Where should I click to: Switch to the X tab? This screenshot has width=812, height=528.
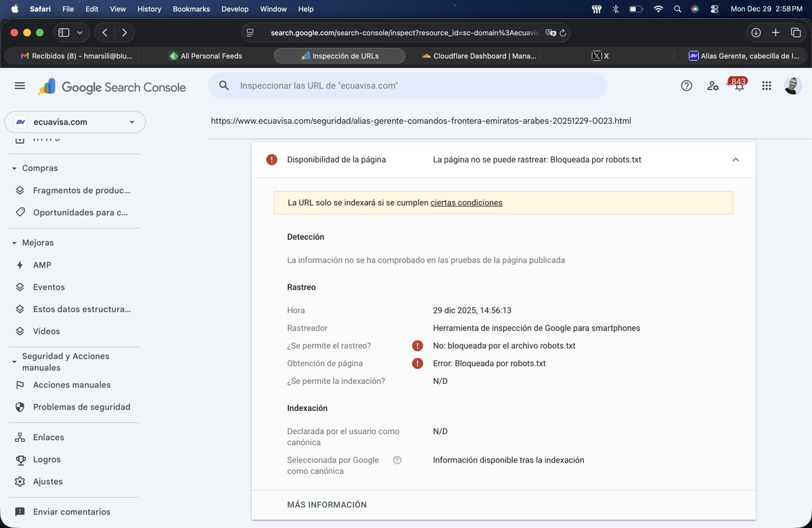pos(600,56)
